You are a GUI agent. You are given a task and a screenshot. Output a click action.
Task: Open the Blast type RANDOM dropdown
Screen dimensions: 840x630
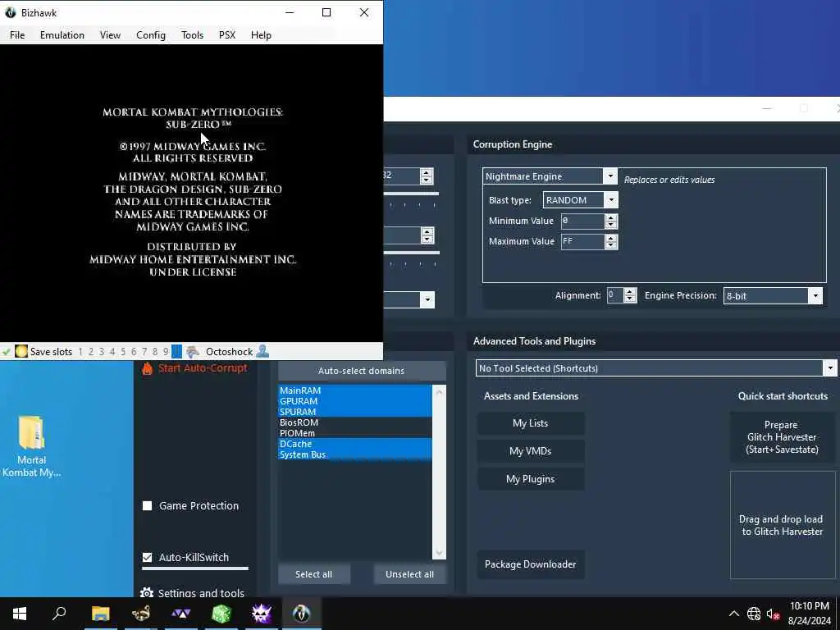pos(610,200)
